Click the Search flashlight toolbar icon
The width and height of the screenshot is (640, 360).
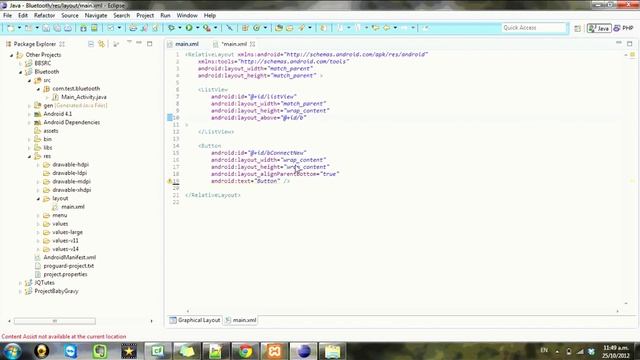(302, 28)
